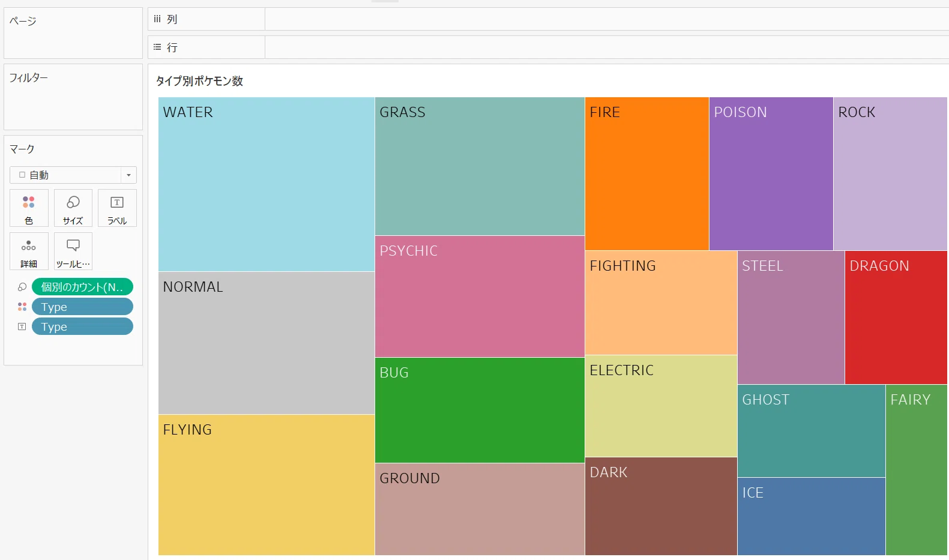
Task: Select the POISON treemap tile
Action: tap(771, 173)
